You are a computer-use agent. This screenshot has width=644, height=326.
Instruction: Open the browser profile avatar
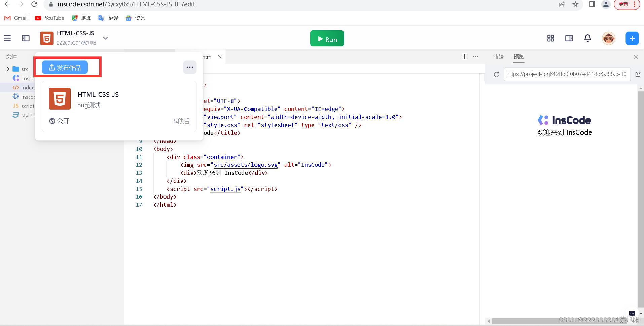pos(606,4)
